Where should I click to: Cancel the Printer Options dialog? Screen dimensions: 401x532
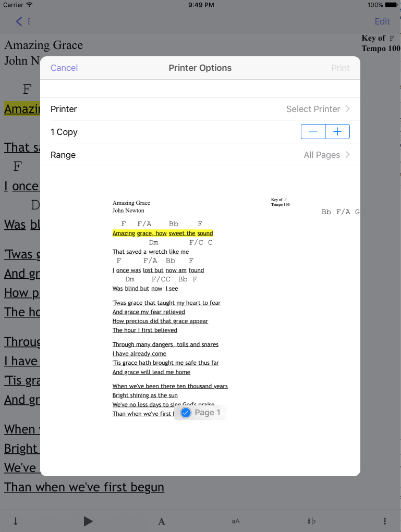64,68
